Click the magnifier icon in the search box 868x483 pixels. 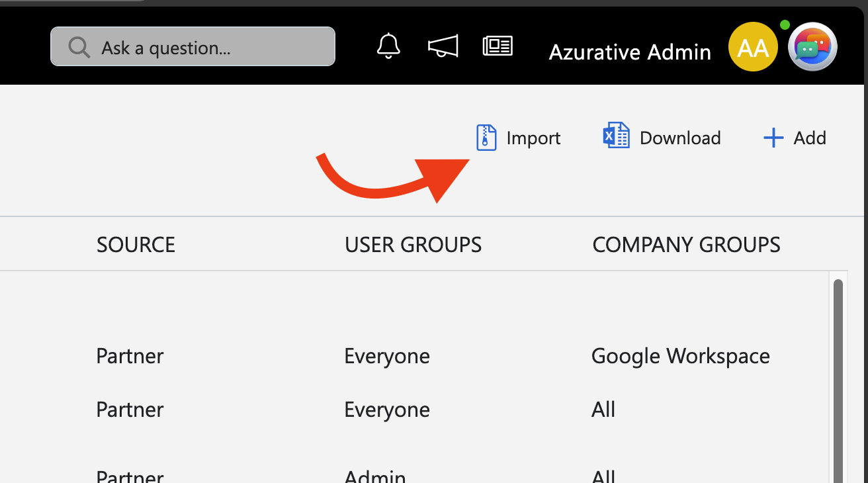[79, 48]
